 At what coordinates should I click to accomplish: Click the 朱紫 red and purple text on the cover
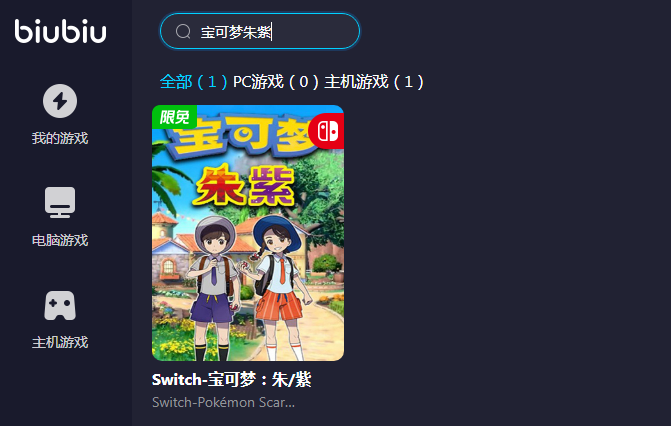point(244,186)
